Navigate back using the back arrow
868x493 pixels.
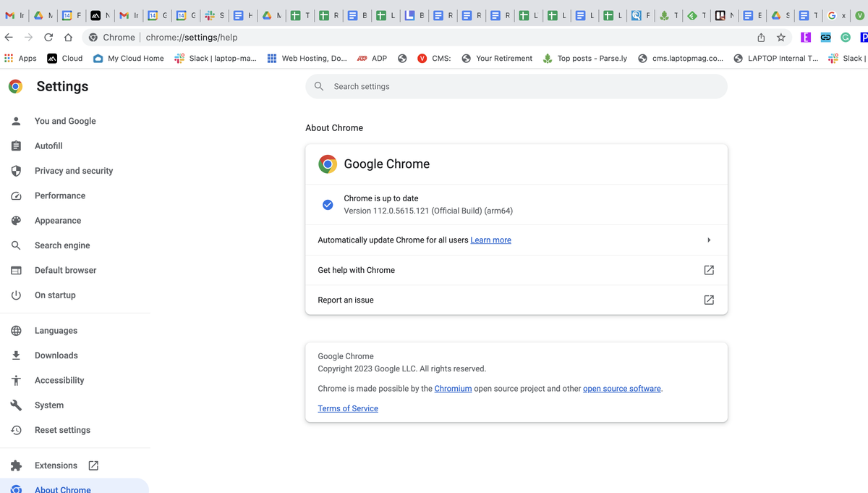point(8,37)
